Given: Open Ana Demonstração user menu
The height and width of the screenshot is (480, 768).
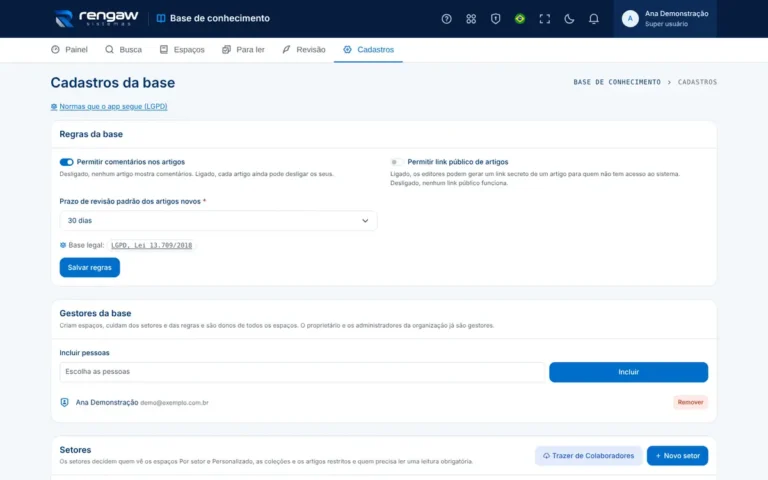Looking at the screenshot, I should [x=665, y=19].
